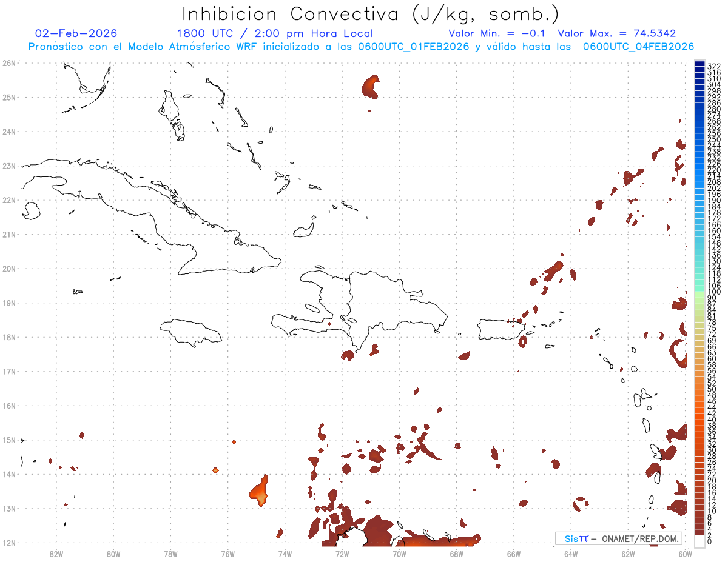Click the title 'Inhibicion Convectiva (J/kg, somb.)'

click(370, 14)
